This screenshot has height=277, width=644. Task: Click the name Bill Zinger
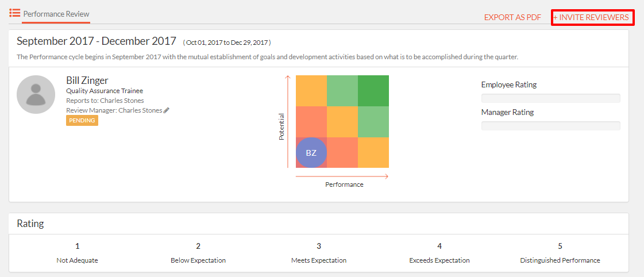tap(87, 80)
